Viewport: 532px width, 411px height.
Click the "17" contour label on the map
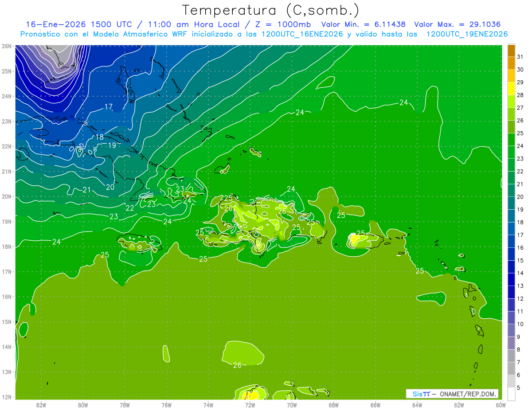[x=109, y=106]
